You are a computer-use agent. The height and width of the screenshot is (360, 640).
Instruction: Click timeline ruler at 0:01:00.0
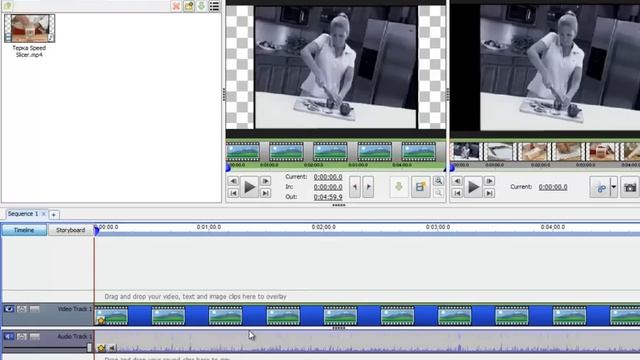[209, 227]
